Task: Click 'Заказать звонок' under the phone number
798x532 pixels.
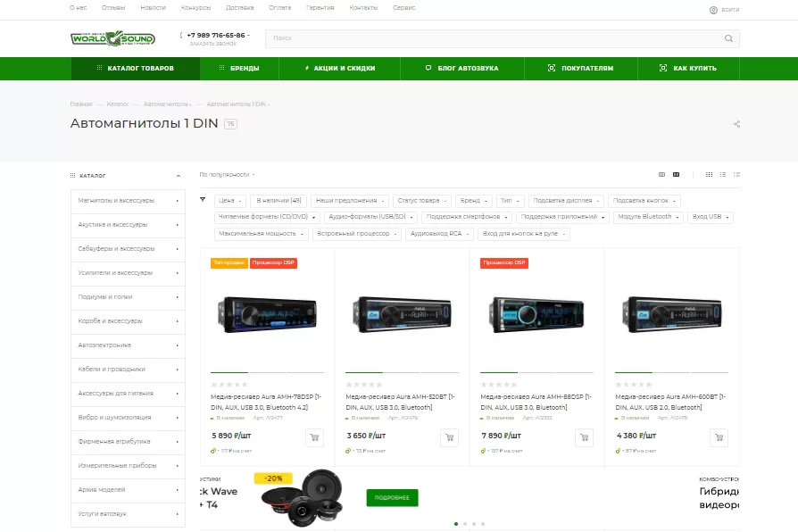Action: coord(212,45)
